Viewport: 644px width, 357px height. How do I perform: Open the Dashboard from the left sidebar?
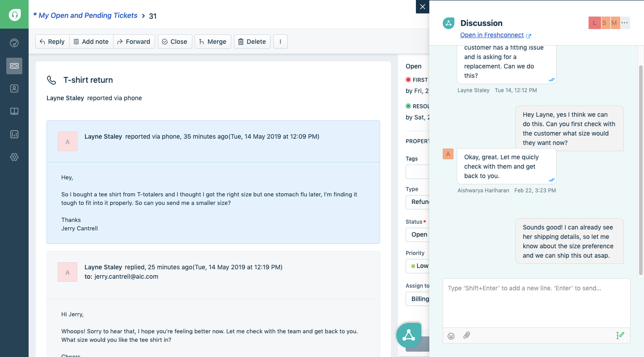[x=14, y=43]
